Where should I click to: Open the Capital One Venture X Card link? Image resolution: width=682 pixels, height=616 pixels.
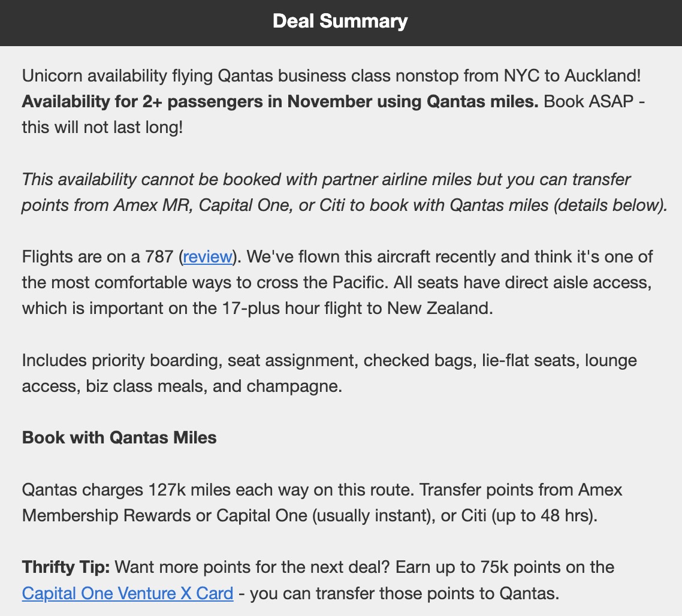click(128, 593)
